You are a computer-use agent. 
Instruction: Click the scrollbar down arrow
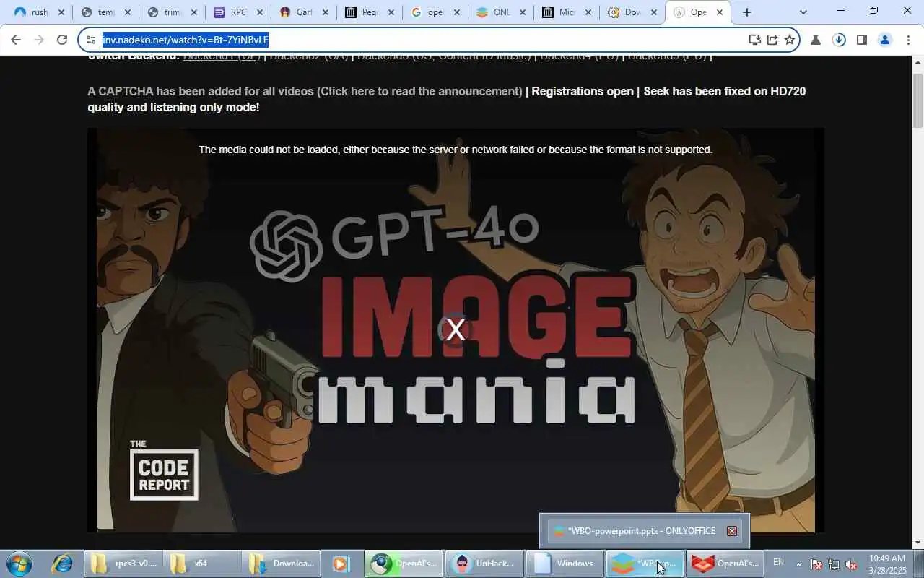918,543
